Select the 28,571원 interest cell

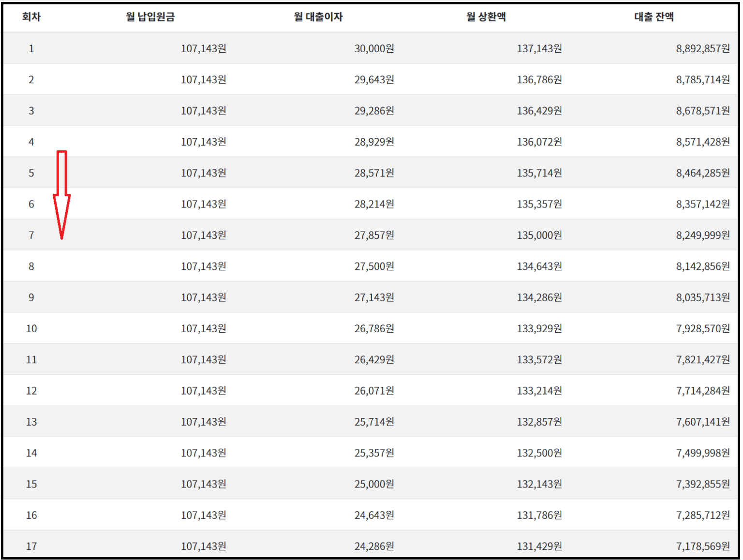click(374, 173)
